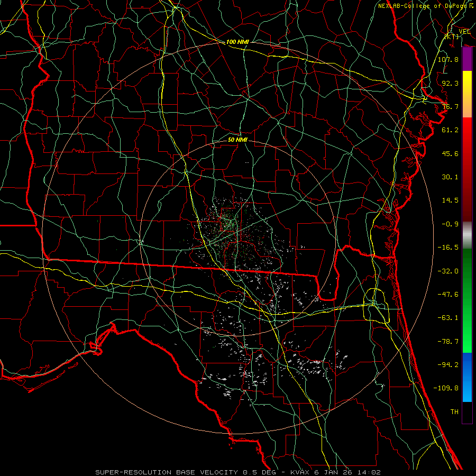Click the -78.7 velocity scale value

448,342
